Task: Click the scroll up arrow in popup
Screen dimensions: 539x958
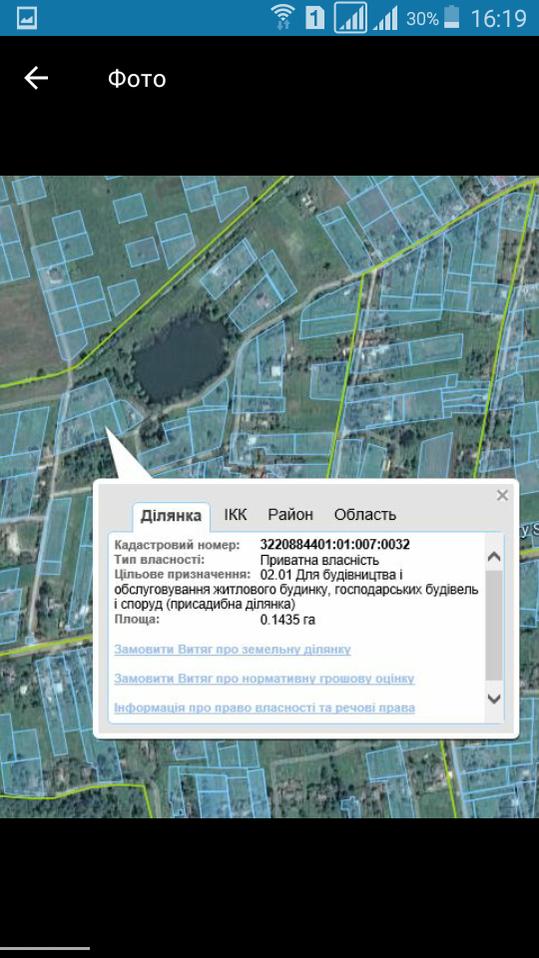Action: coord(494,557)
